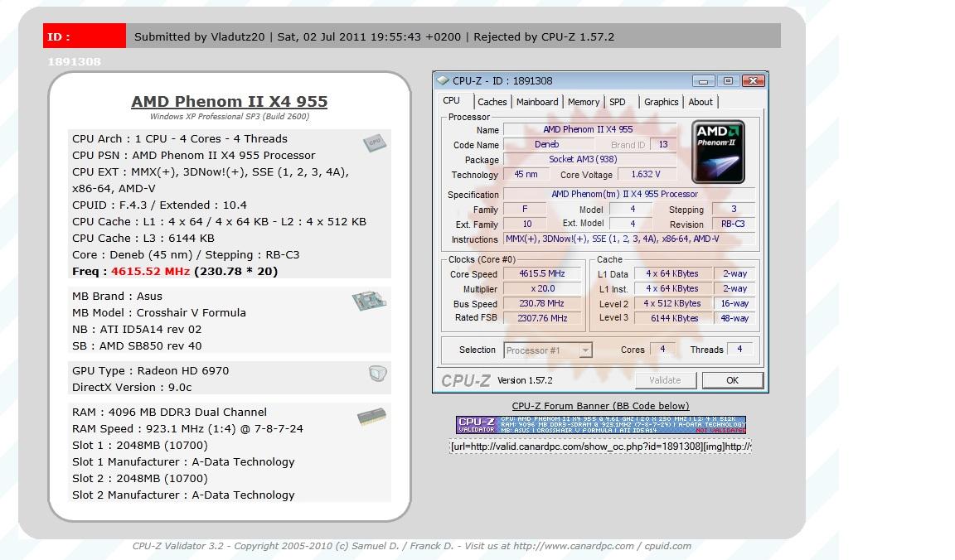
Task: Click the CPU-Z title bar app icon
Action: (443, 80)
